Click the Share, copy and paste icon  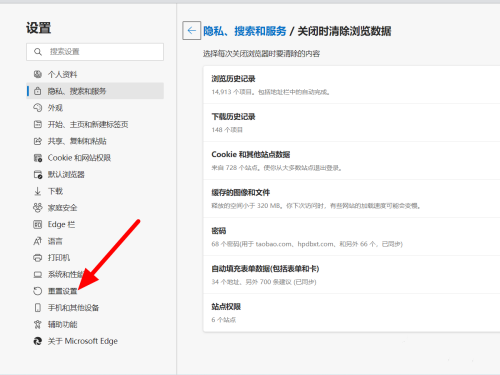point(38,141)
